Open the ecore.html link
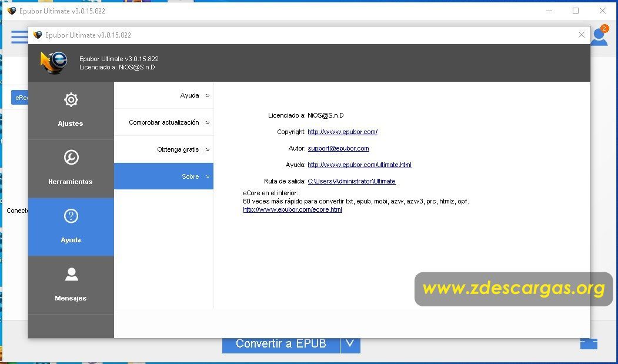The width and height of the screenshot is (618, 364). pyautogui.click(x=292, y=210)
